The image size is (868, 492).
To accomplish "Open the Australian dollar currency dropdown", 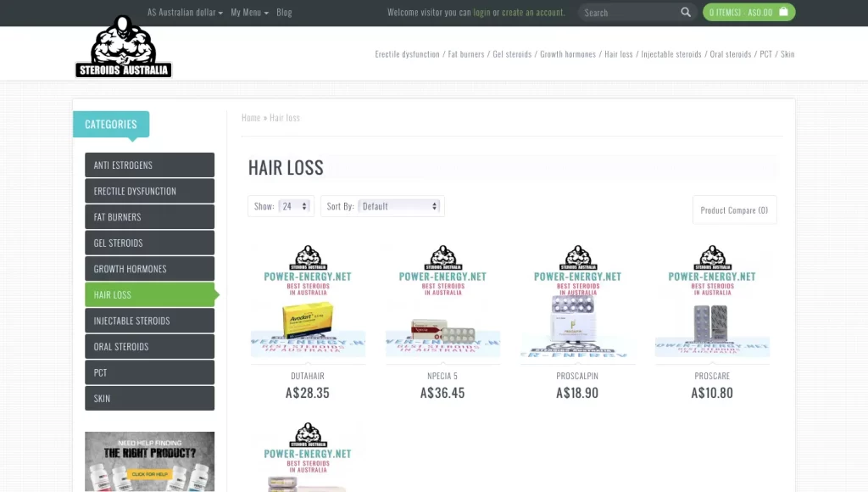I will click(185, 12).
